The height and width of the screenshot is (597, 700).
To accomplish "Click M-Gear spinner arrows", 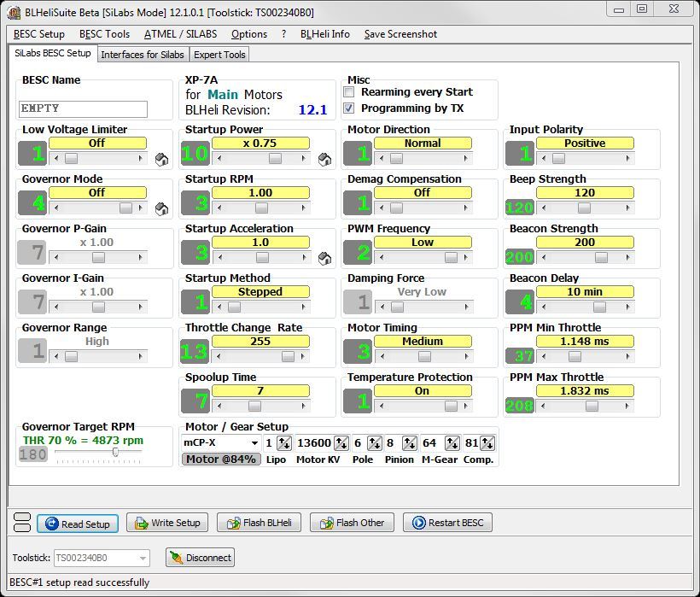I will point(452,443).
